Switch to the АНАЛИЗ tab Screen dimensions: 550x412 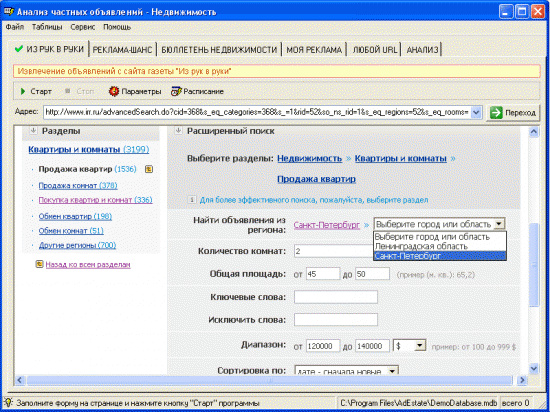[x=422, y=50]
